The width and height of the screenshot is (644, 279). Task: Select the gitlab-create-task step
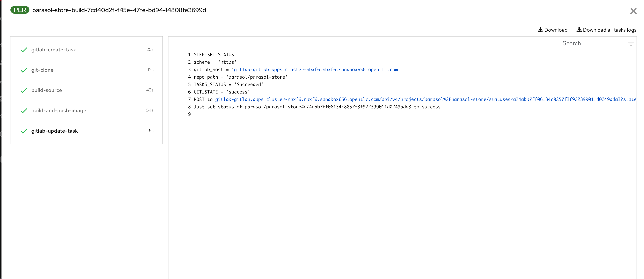[x=53, y=50]
